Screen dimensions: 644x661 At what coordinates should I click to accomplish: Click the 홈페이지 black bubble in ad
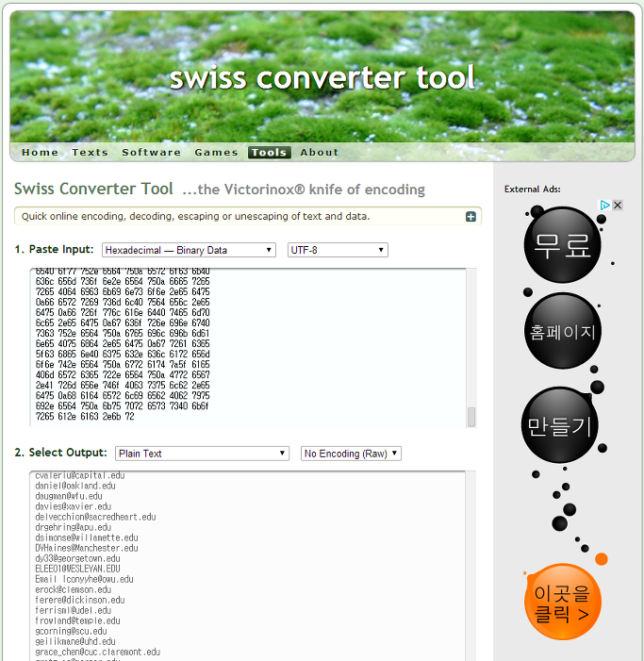tap(563, 331)
